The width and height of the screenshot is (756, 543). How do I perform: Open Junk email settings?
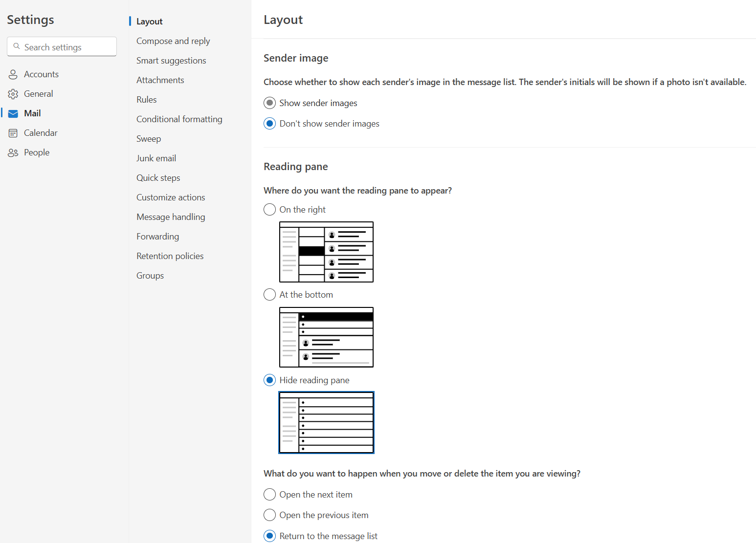point(156,158)
